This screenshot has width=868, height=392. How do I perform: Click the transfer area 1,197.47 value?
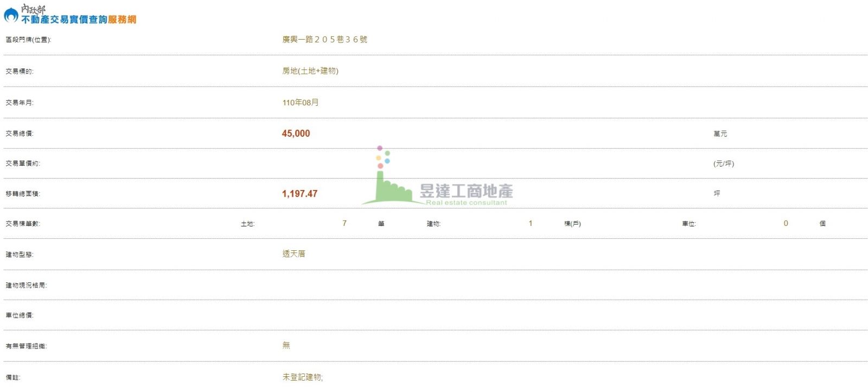299,194
